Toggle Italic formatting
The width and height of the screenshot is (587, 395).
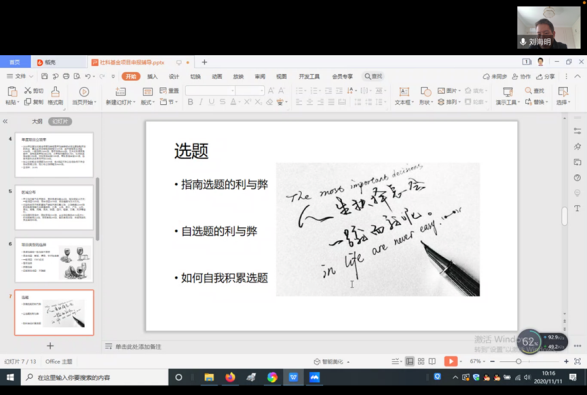click(201, 102)
